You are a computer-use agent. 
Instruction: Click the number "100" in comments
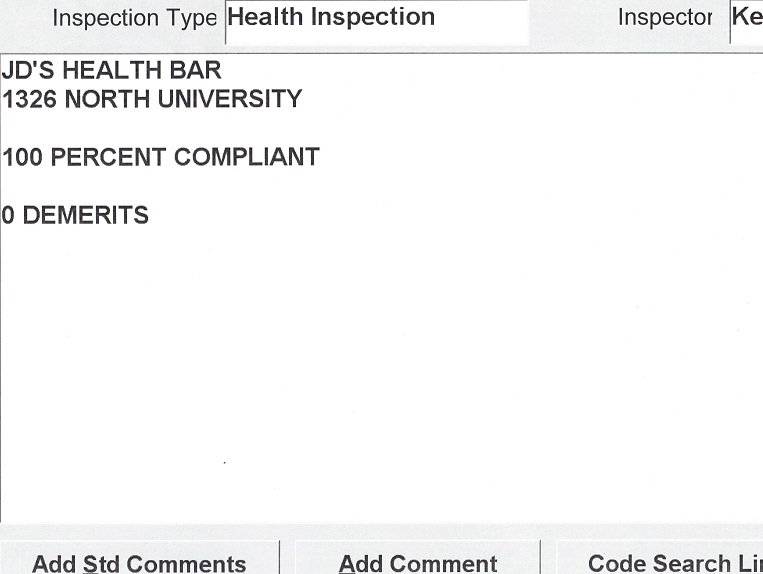[x=22, y=158]
